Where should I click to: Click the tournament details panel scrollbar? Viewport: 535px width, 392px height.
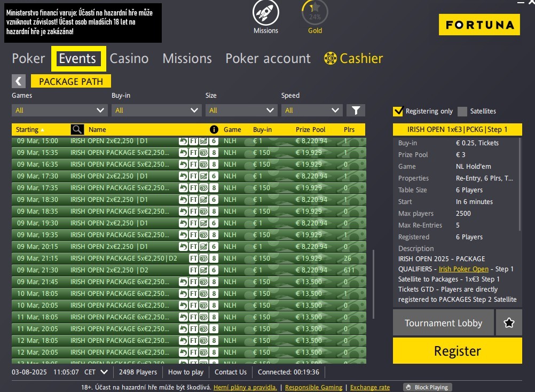click(x=520, y=184)
